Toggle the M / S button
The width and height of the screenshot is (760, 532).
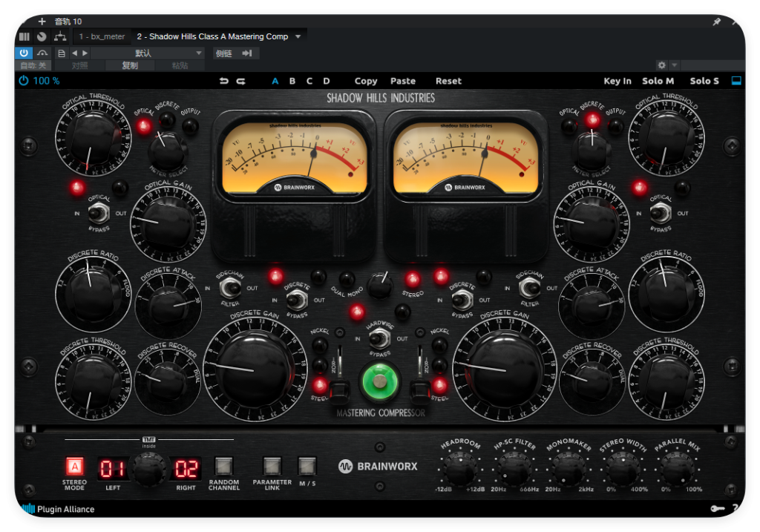tap(307, 466)
